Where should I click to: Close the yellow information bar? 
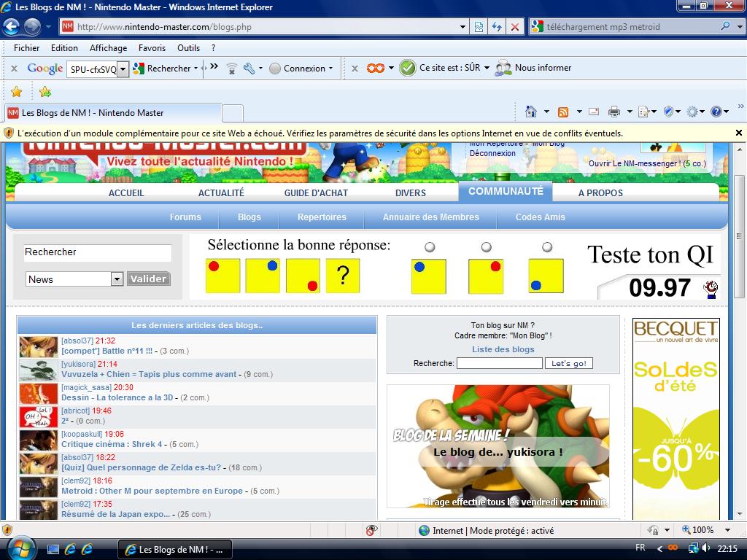coord(739,133)
